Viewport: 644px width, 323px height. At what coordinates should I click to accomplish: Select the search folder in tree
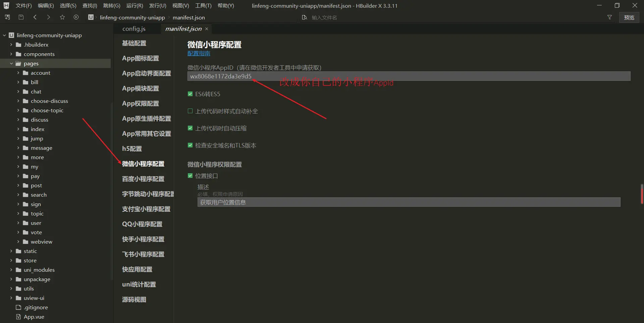39,195
